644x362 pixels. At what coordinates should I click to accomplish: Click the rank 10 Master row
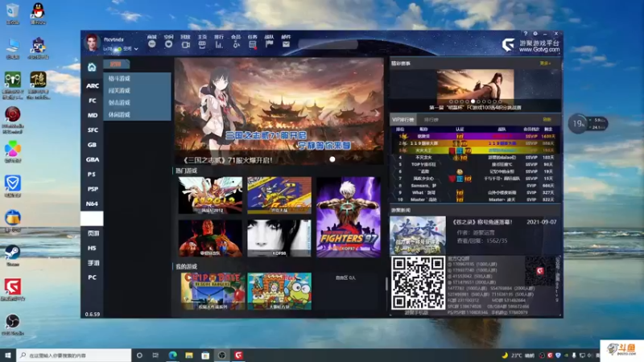point(475,200)
